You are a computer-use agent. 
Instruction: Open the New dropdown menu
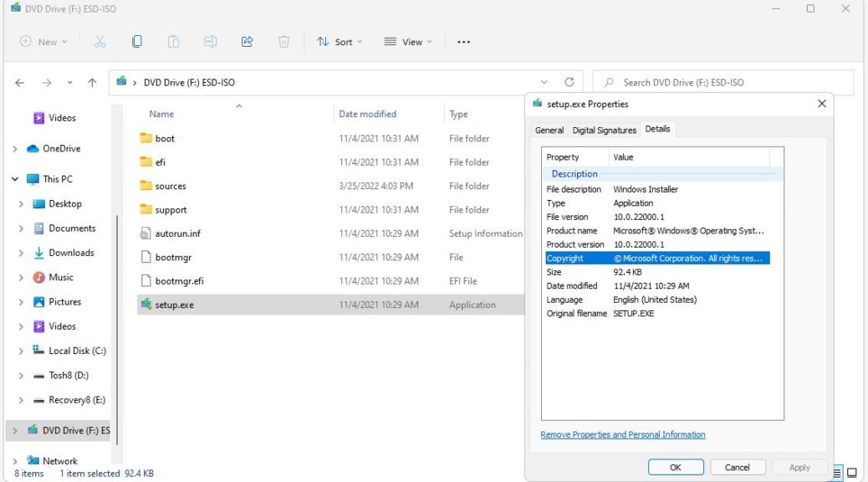tap(43, 42)
